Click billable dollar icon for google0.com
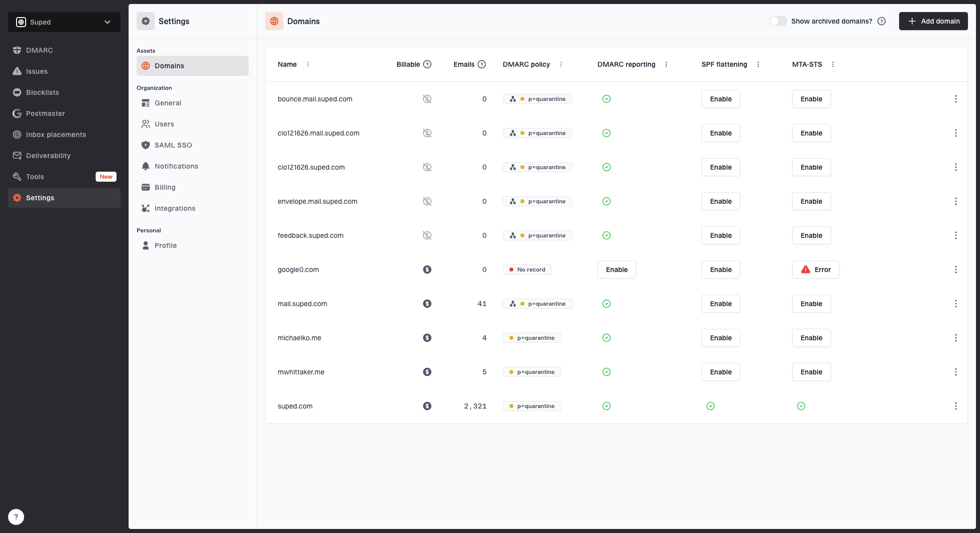 tap(427, 270)
